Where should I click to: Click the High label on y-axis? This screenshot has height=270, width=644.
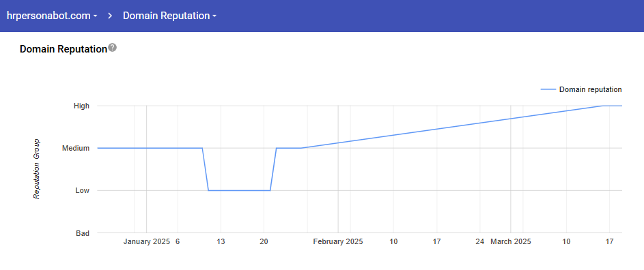pos(81,106)
